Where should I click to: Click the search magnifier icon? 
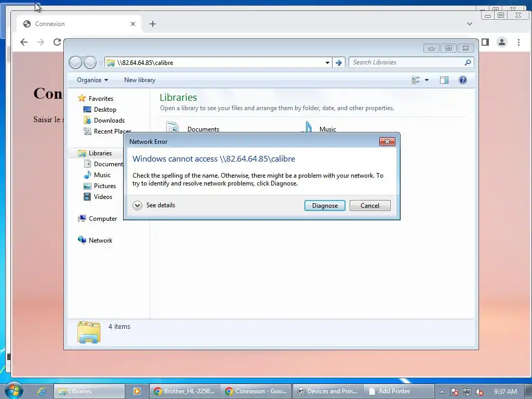[468, 62]
